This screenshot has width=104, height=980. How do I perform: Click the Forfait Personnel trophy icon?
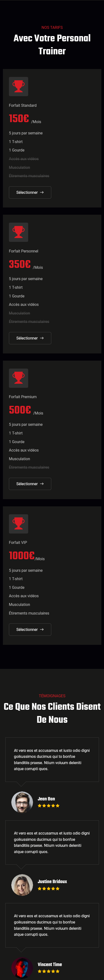(x=18, y=232)
